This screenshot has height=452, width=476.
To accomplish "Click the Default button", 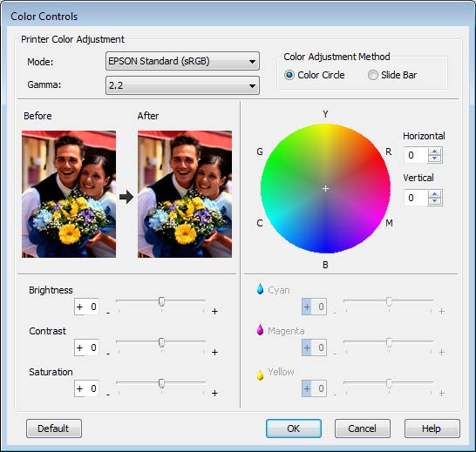I will point(54,428).
